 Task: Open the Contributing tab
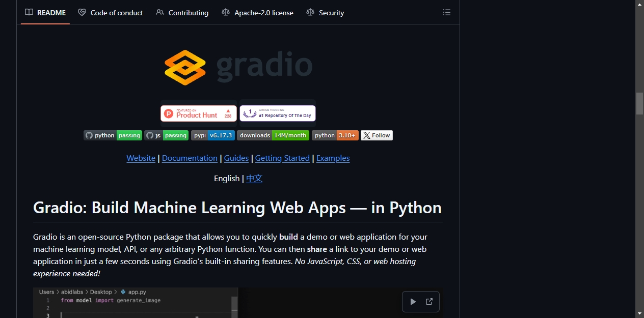[x=182, y=13]
